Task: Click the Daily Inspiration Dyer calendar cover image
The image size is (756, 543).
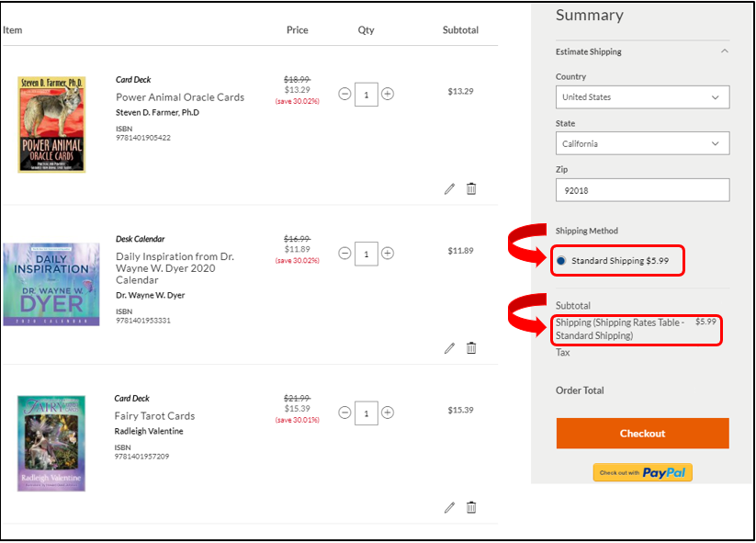Action: pyautogui.click(x=51, y=285)
